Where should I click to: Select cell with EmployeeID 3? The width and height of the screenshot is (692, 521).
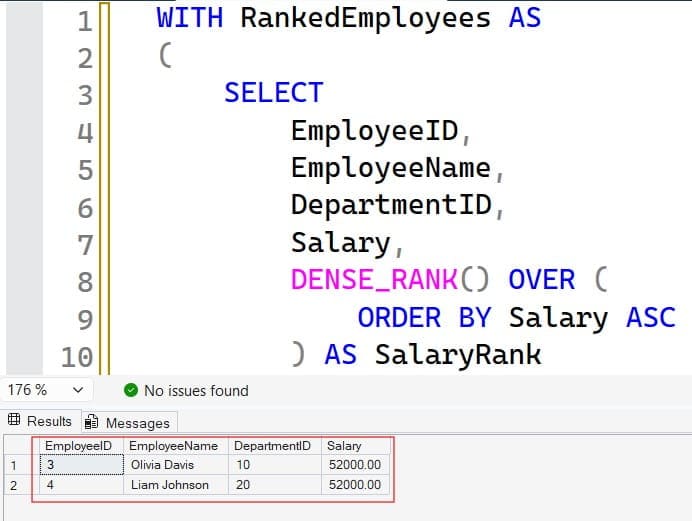point(82,465)
